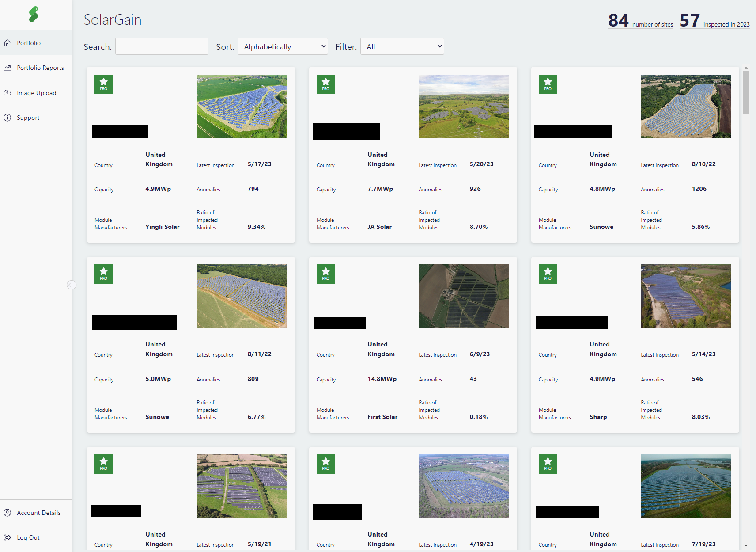Click the SolarGain page title
The height and width of the screenshot is (552, 756).
[113, 20]
